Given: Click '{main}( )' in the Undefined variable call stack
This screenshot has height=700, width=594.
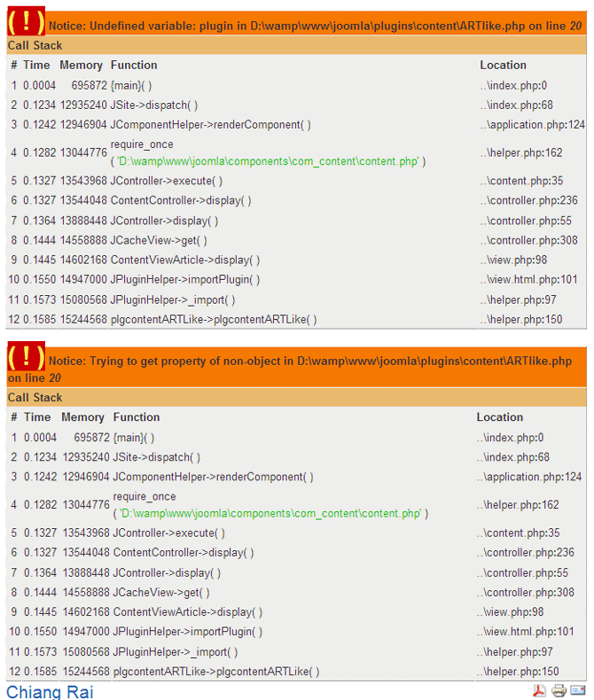Looking at the screenshot, I should [x=131, y=85].
